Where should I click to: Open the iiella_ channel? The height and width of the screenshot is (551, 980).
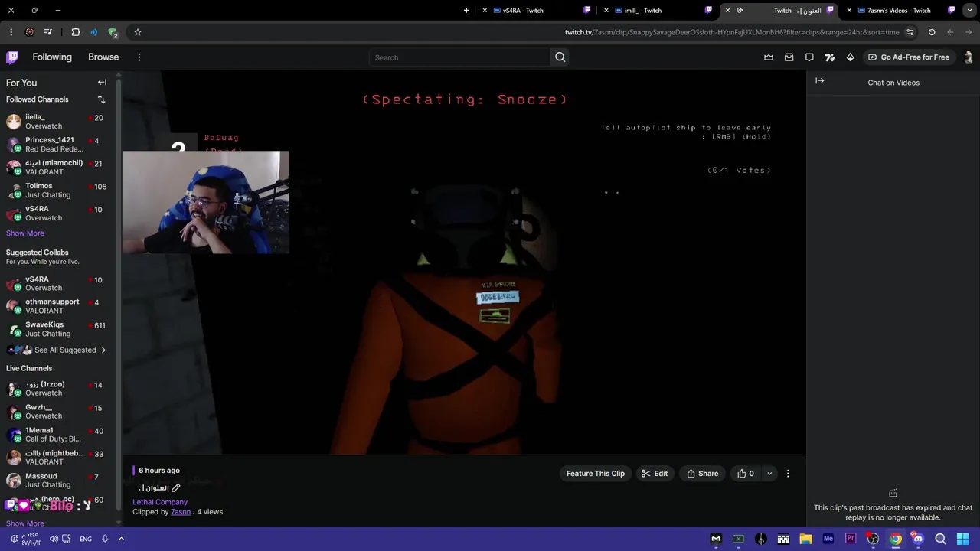(x=58, y=122)
